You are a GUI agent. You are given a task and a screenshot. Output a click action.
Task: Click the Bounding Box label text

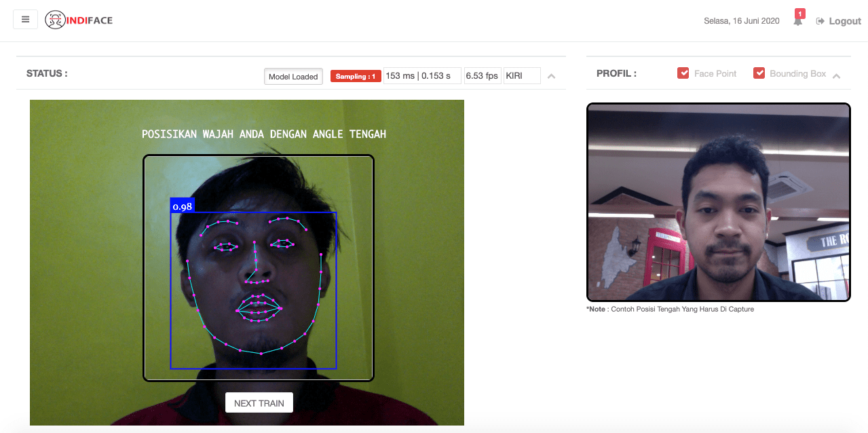pyautogui.click(x=797, y=73)
